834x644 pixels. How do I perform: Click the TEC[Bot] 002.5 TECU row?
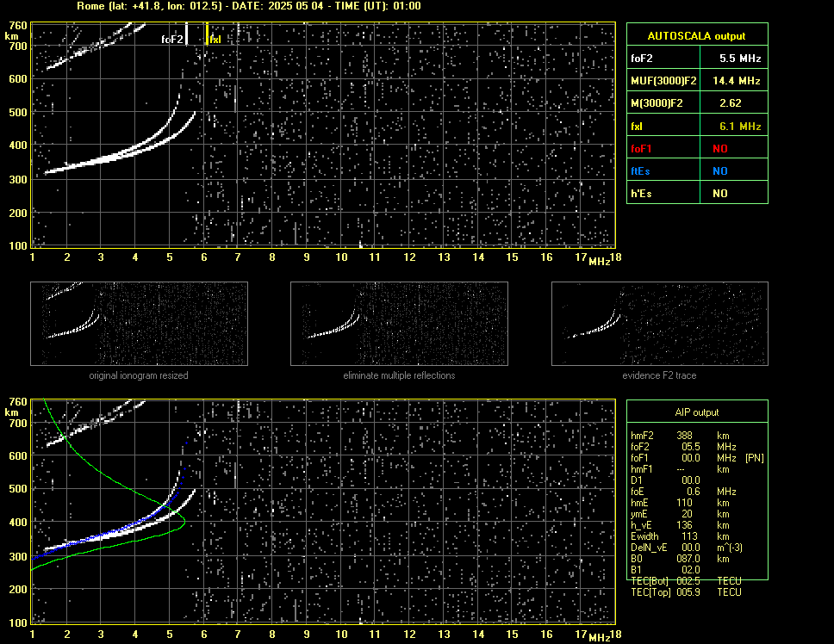tap(686, 581)
